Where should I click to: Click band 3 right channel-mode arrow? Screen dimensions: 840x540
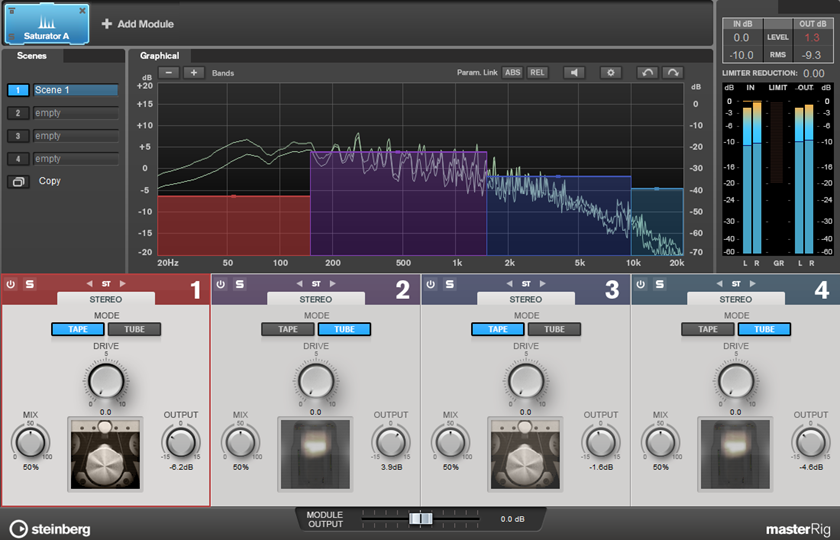[x=543, y=284]
